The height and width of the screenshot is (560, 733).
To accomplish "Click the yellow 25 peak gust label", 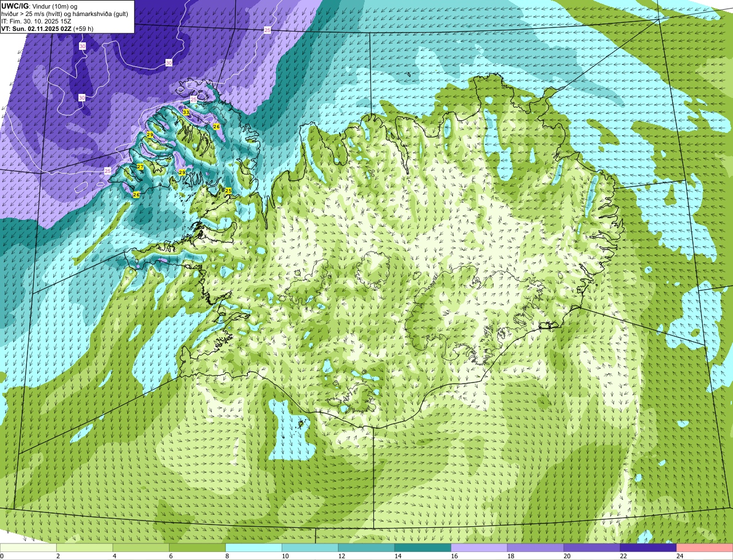I will pos(228,191).
